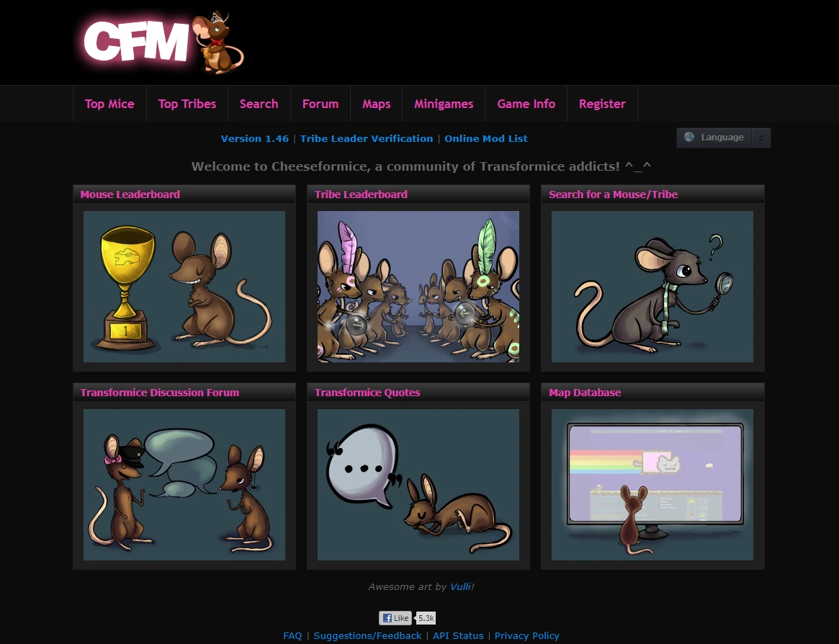The width and height of the screenshot is (839, 644).
Task: Click Transformice Discussion Forum heading
Action: click(x=159, y=393)
